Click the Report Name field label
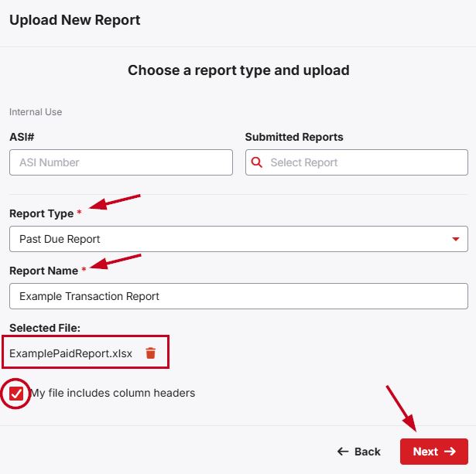The height and width of the screenshot is (474, 476). pos(43,271)
